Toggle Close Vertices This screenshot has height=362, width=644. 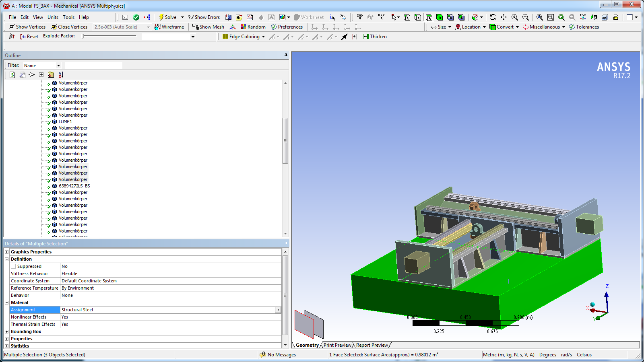[69, 27]
